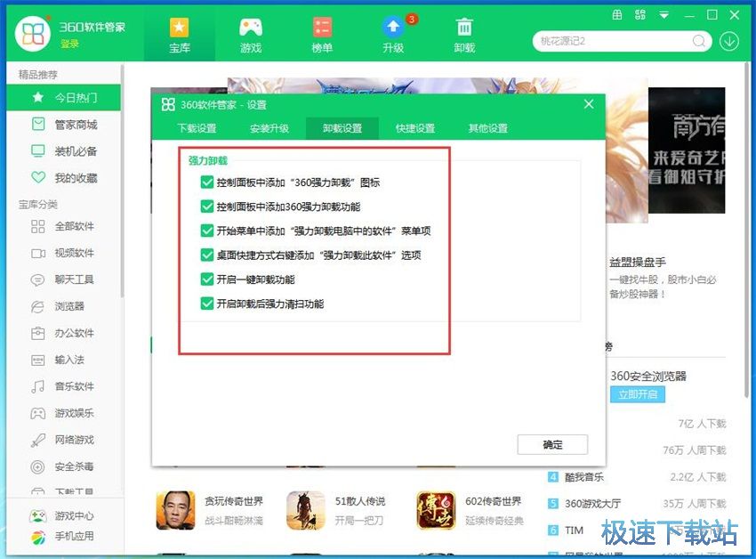The height and width of the screenshot is (559, 756).
Task: Select the 卸载设置 tab
Action: pyautogui.click(x=342, y=128)
